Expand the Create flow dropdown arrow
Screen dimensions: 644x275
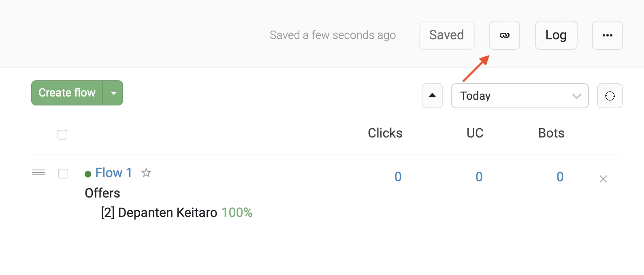pos(113,93)
